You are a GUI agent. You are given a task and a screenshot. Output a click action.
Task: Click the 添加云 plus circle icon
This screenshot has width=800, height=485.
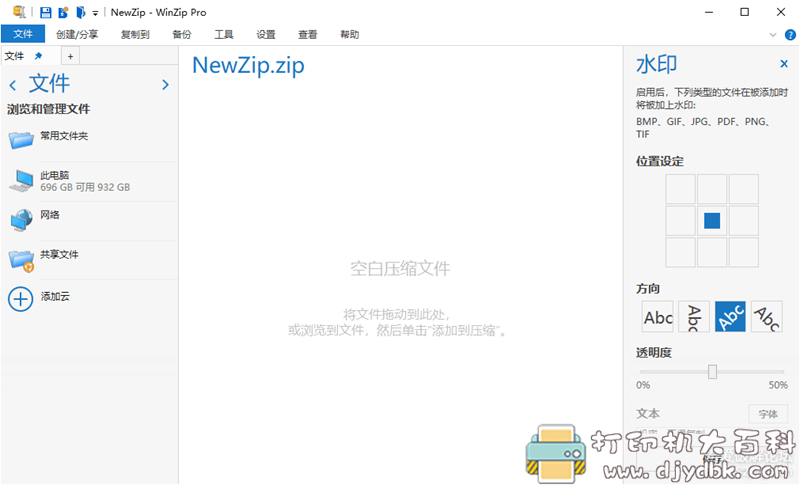point(20,299)
